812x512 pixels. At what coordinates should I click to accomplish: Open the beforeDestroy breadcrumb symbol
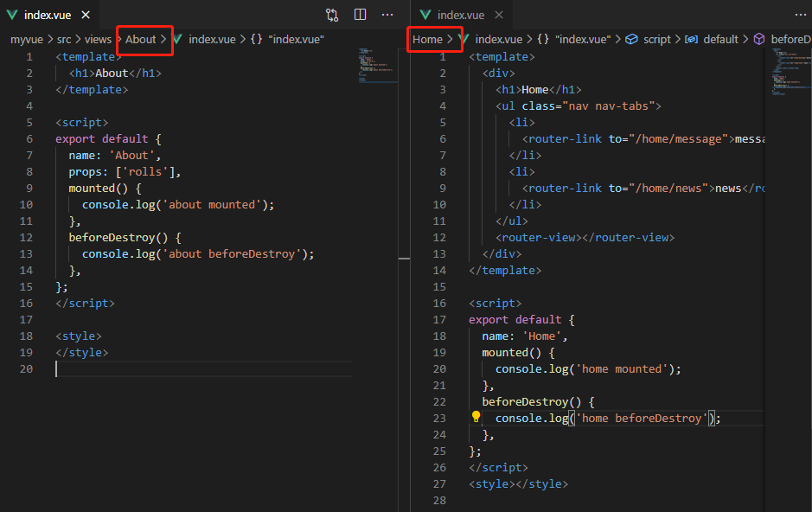click(790, 39)
